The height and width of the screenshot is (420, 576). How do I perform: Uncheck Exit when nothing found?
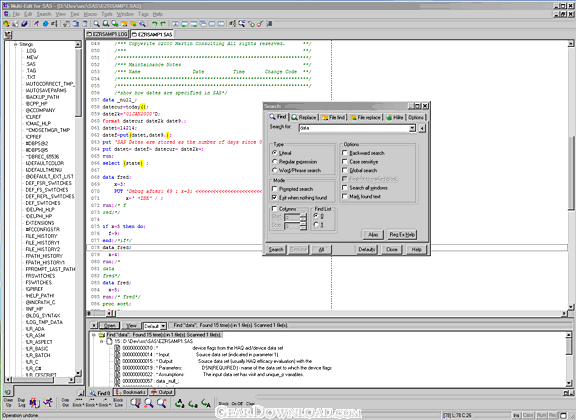tap(274, 197)
